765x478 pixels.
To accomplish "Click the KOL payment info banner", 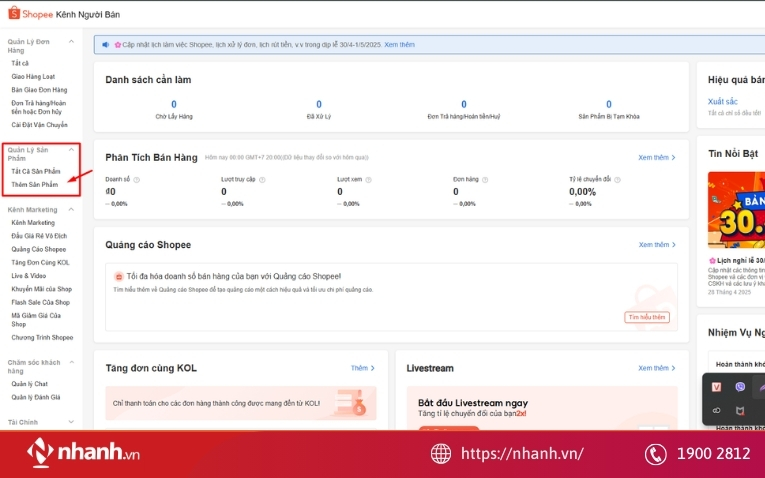I will click(241, 403).
